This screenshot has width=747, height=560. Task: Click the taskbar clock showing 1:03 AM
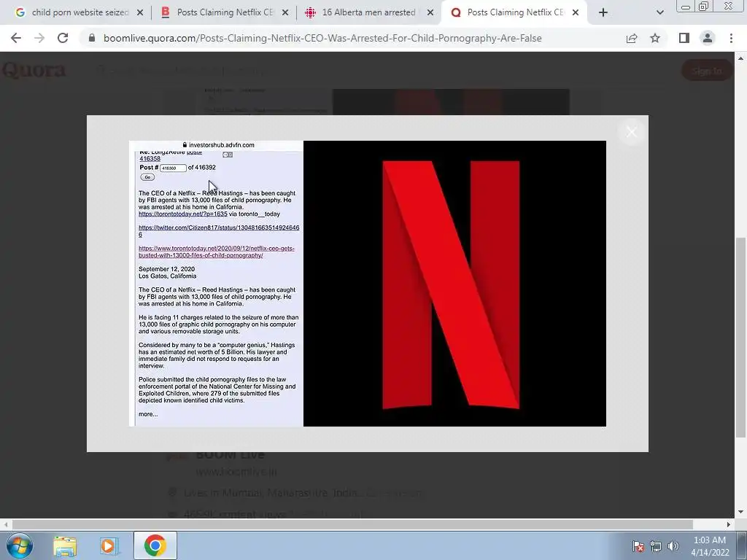click(x=709, y=546)
